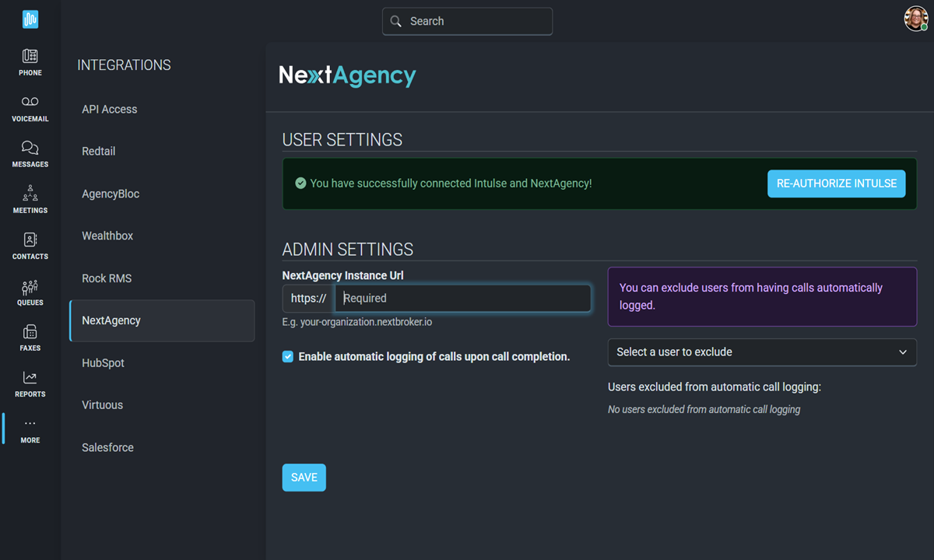The width and height of the screenshot is (934, 560).
Task: Open the Contacts icon
Action: [x=30, y=240]
